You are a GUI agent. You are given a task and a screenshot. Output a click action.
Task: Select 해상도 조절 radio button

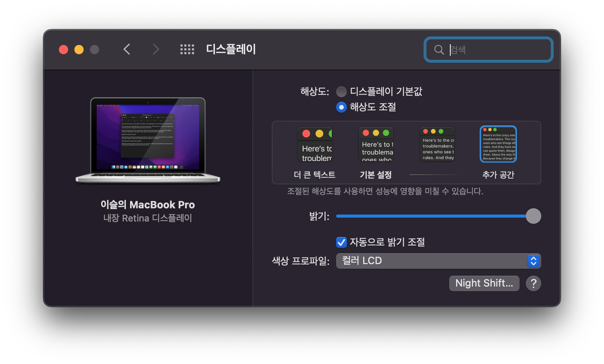pos(341,107)
